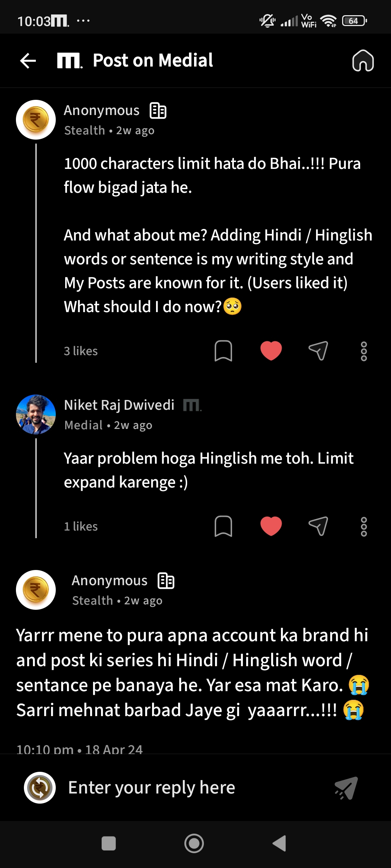Open three-dot menu on Niket's reply
Screen dimensions: 391x868
pos(364,527)
